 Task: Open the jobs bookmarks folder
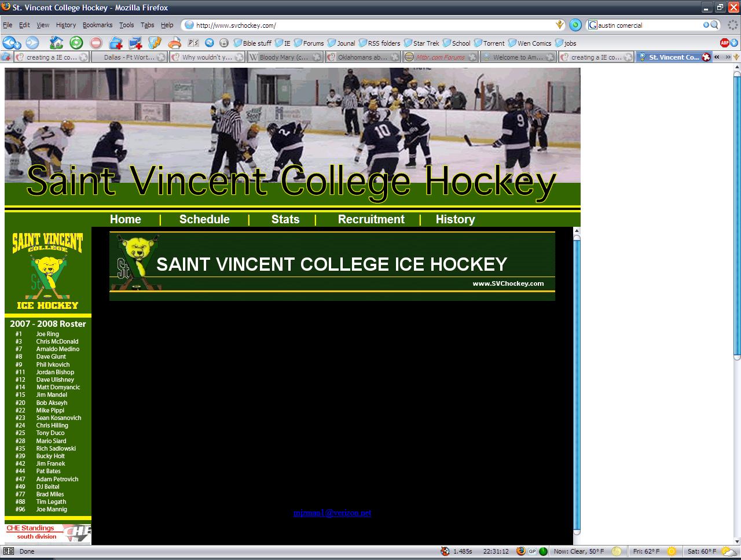point(566,43)
